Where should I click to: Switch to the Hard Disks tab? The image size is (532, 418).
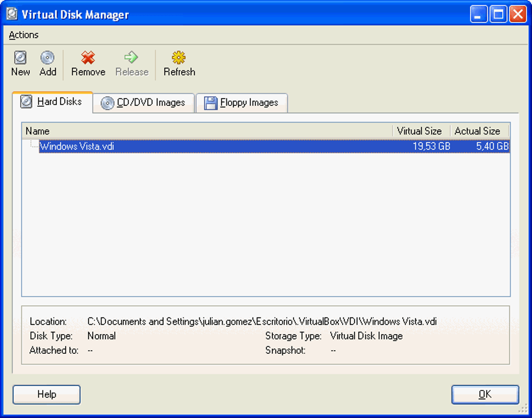click(52, 102)
